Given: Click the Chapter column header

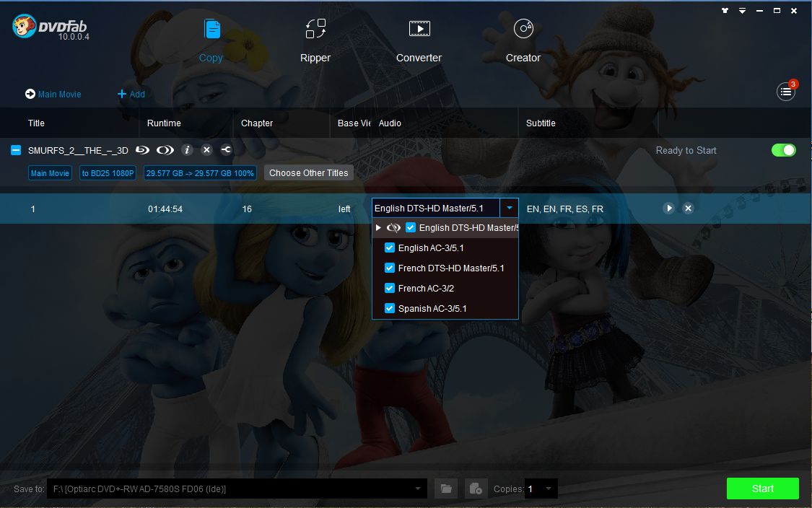Looking at the screenshot, I should point(257,123).
